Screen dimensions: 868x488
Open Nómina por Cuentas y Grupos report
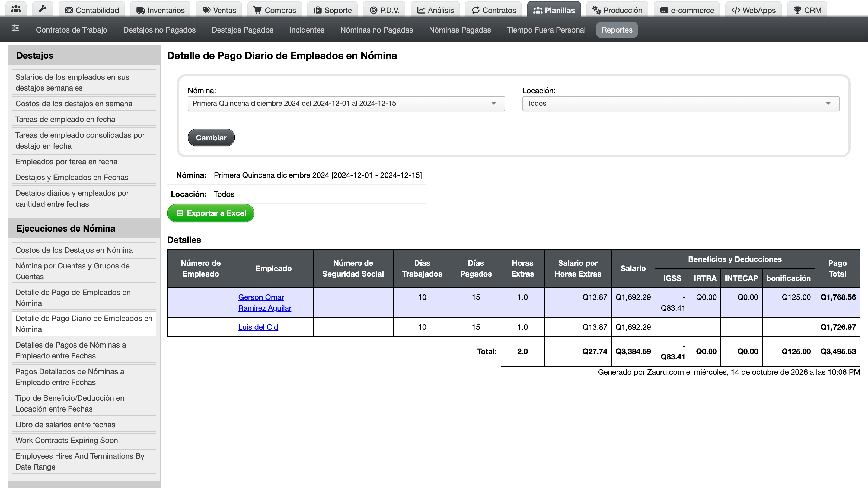(x=84, y=271)
